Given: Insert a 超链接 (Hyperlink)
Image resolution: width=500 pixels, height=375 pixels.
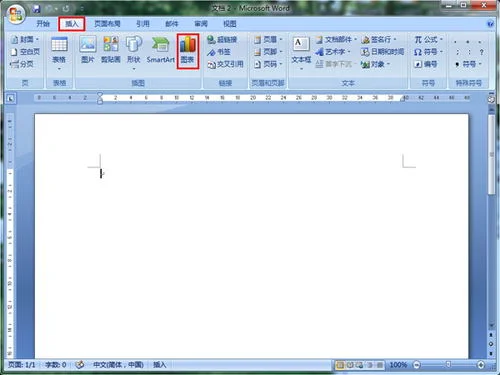Looking at the screenshot, I should coord(222,39).
